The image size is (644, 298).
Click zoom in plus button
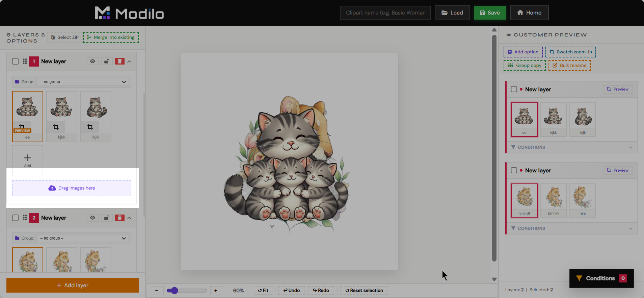216,291
